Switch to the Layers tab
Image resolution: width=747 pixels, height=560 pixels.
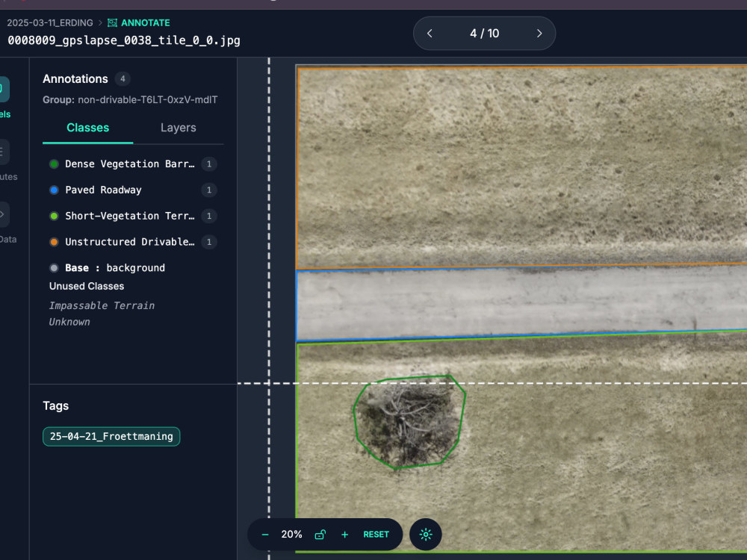(x=179, y=128)
